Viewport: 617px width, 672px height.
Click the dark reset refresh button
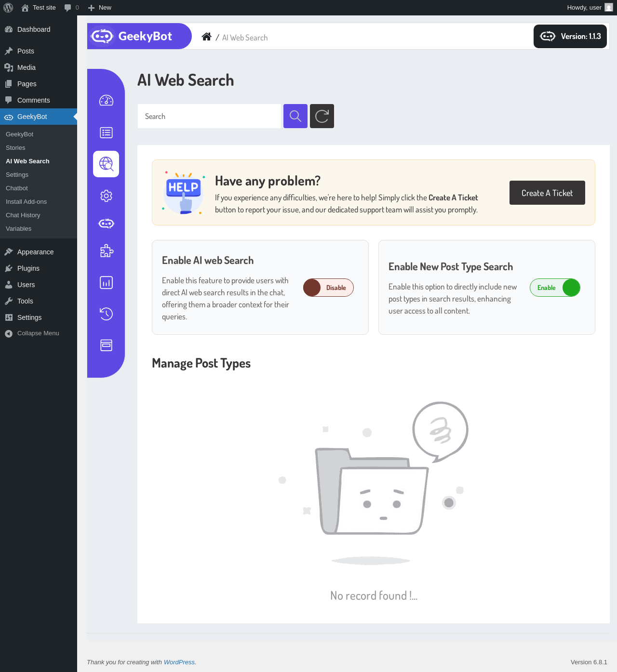click(x=322, y=116)
